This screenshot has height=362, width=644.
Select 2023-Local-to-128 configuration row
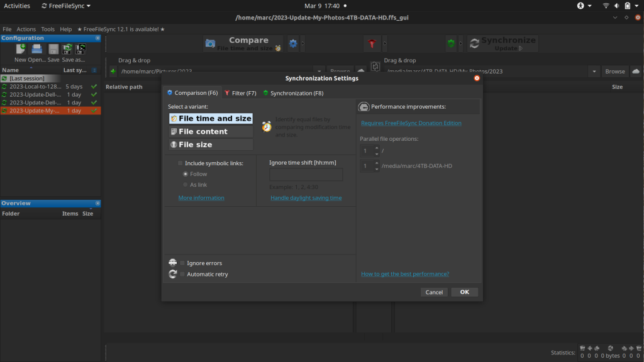(x=50, y=87)
